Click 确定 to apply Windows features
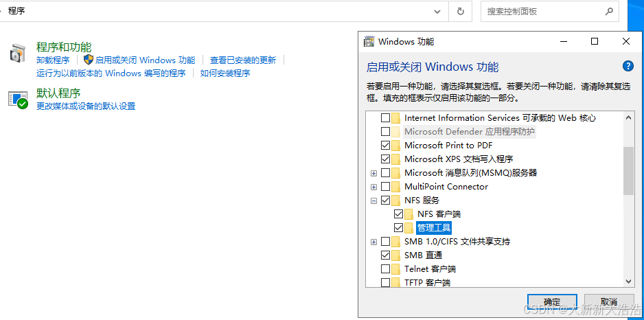This screenshot has width=644, height=320. point(552,301)
